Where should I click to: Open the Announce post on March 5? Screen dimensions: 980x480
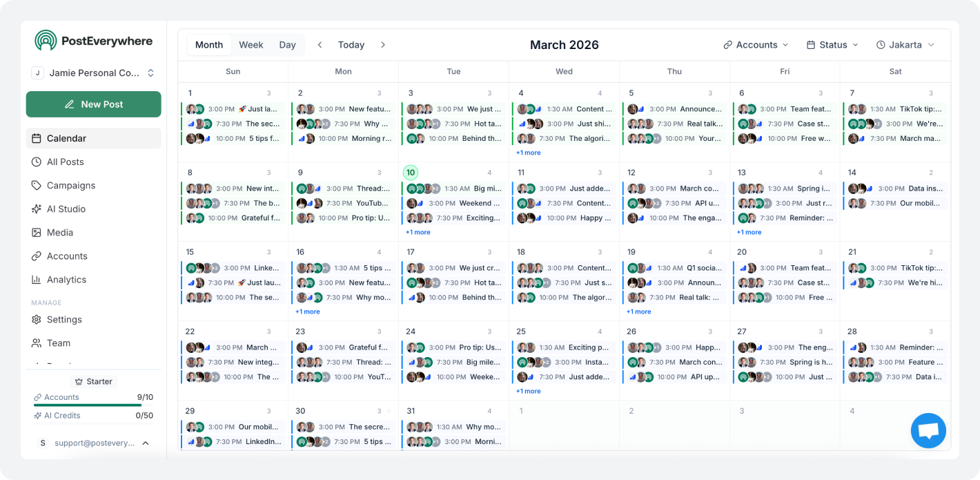(675, 109)
